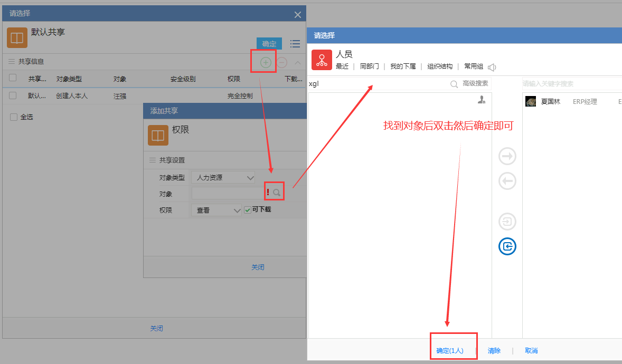Check the 全选 checkbox
The height and width of the screenshot is (364, 622).
[14, 117]
